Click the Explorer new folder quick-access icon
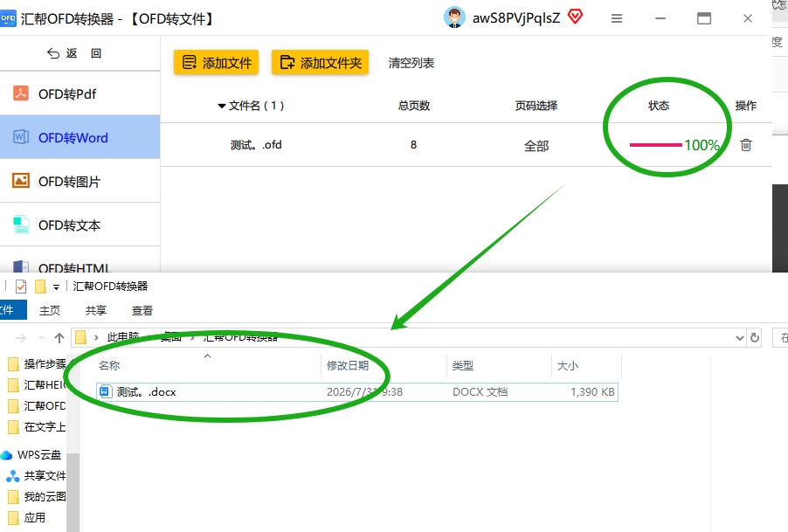This screenshot has height=532, width=788. 41,287
